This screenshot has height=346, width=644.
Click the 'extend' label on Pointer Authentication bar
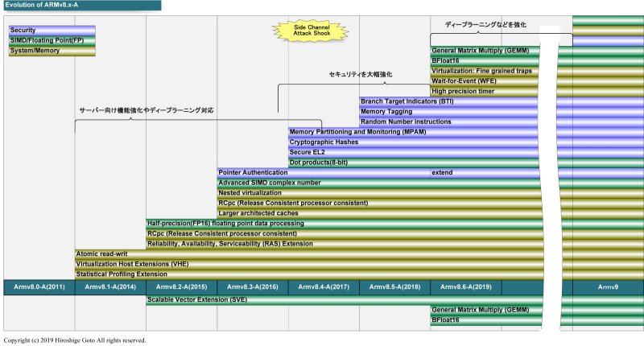pos(442,173)
